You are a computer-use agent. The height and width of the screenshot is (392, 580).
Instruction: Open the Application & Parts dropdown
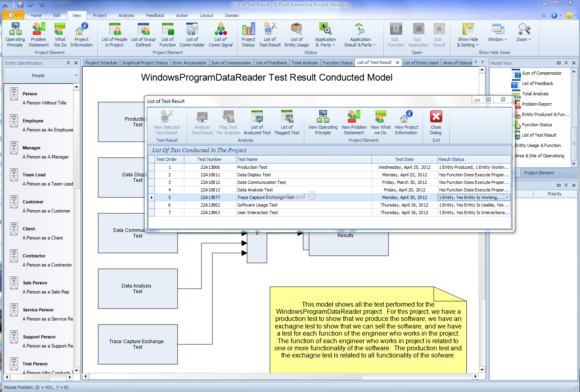pos(325,35)
